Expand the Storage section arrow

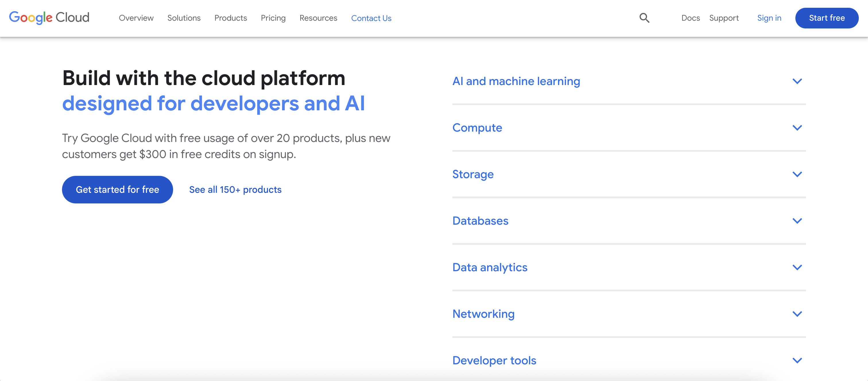(x=797, y=174)
